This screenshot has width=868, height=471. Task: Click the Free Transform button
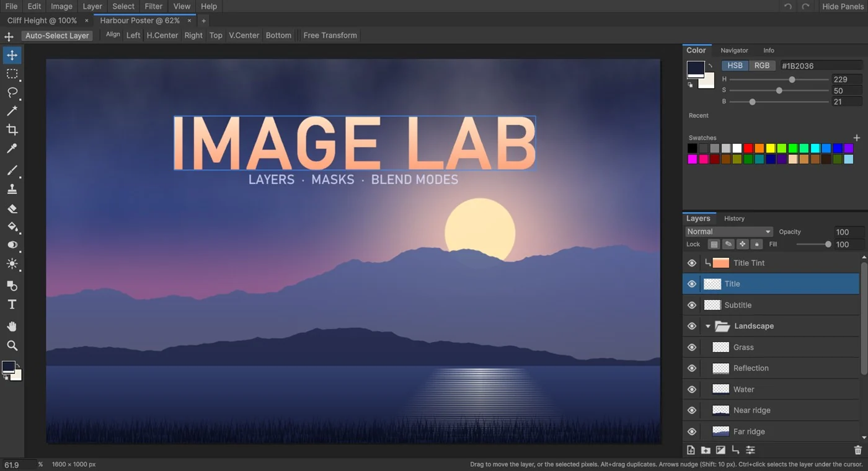coord(330,35)
